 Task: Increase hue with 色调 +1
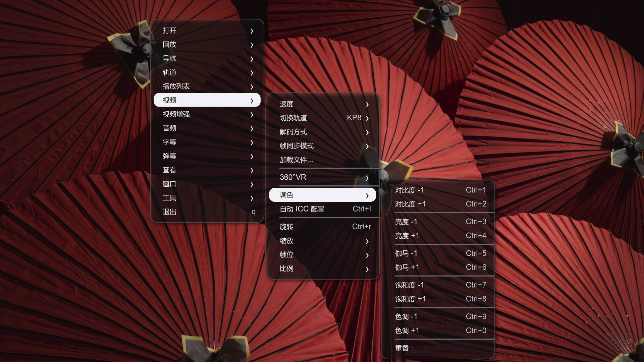438,330
